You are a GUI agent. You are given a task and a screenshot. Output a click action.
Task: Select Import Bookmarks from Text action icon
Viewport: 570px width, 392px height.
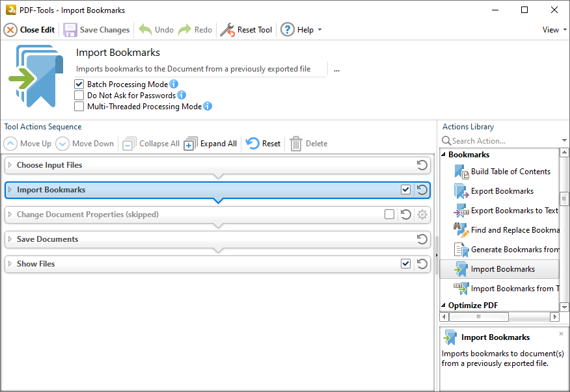click(462, 289)
